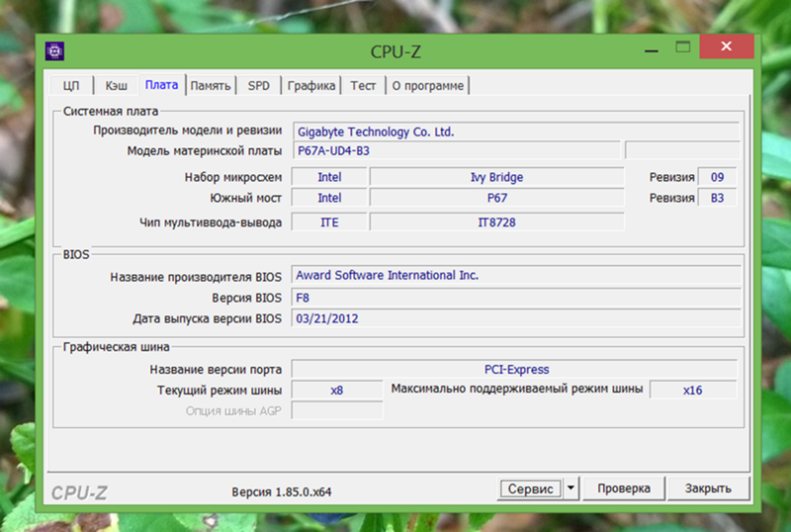Switch to the ЦП tab
Image resolution: width=791 pixels, height=532 pixels.
click(x=71, y=86)
